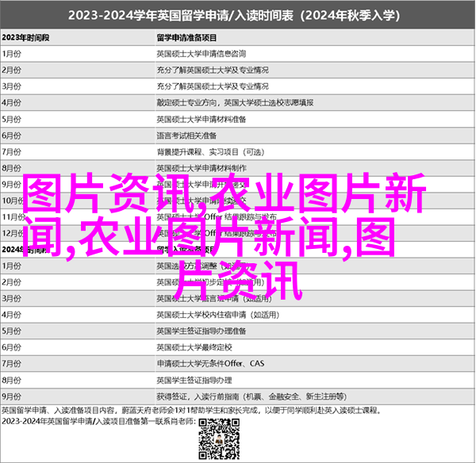476x463 pixels.
Task: Click 6月份 beside 英国硕士大学最终定校
Action: (x=12, y=348)
